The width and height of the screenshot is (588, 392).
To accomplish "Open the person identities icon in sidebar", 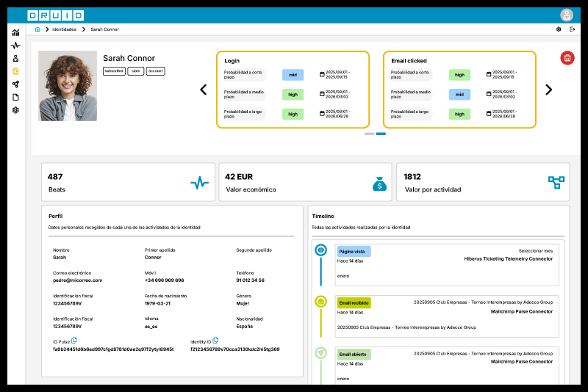I will 15,59.
